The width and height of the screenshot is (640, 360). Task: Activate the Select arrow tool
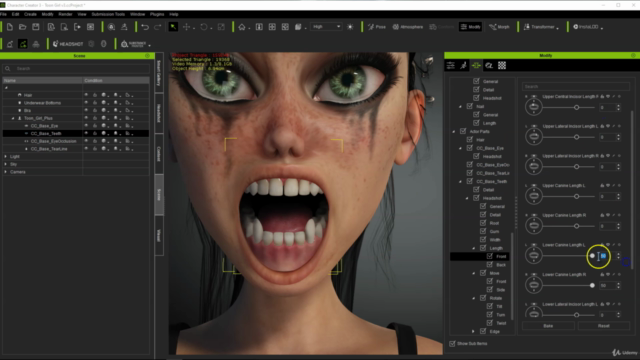(173, 27)
